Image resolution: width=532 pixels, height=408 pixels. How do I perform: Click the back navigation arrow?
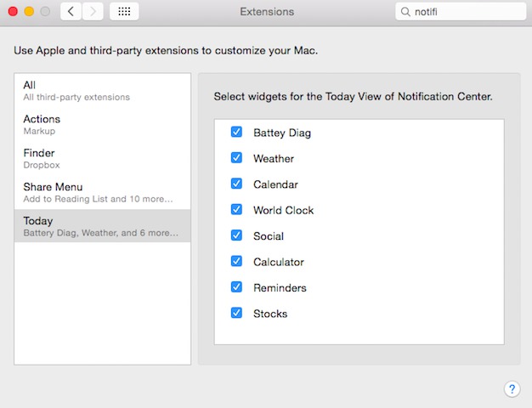[x=71, y=12]
